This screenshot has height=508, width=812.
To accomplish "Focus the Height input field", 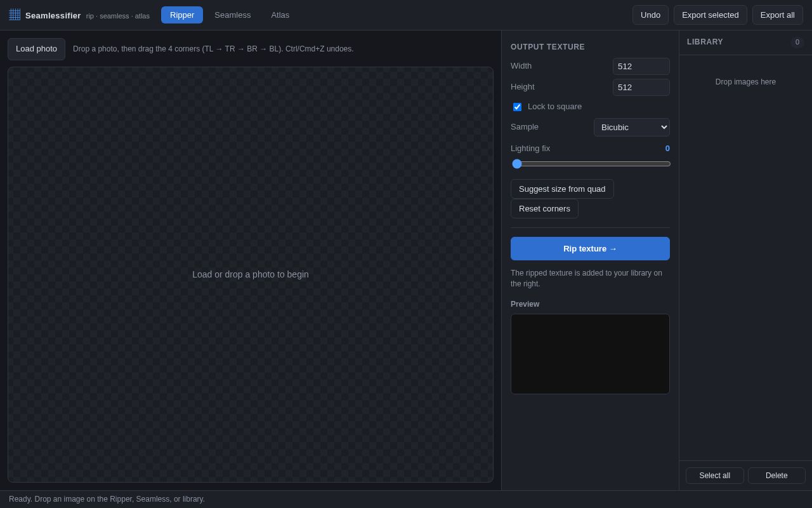I will point(641,87).
